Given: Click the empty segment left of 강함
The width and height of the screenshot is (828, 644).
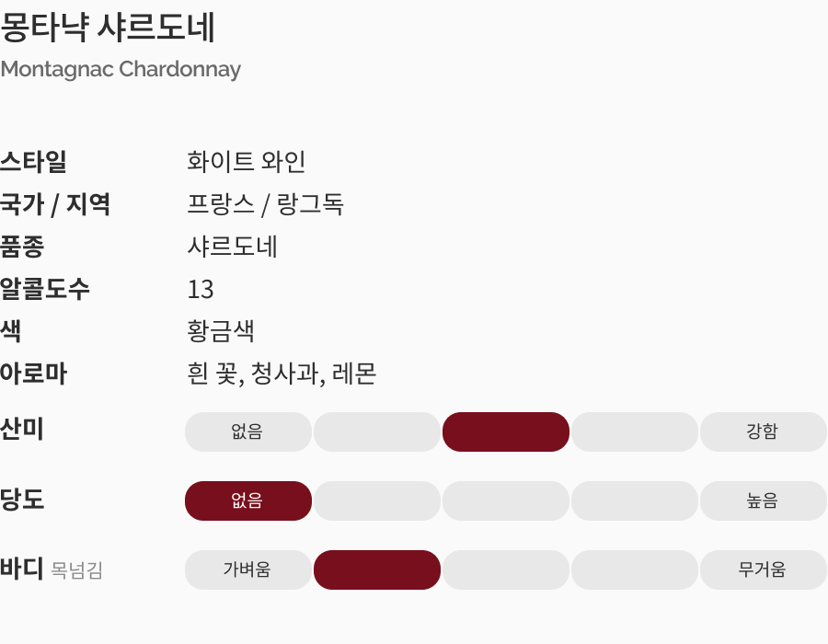Looking at the screenshot, I should tap(635, 431).
